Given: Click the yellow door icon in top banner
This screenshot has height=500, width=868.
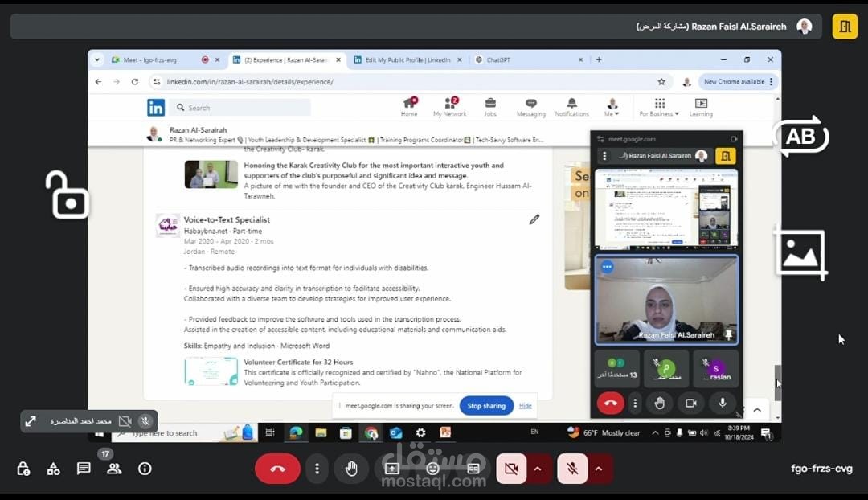Looking at the screenshot, I should tap(845, 27).
